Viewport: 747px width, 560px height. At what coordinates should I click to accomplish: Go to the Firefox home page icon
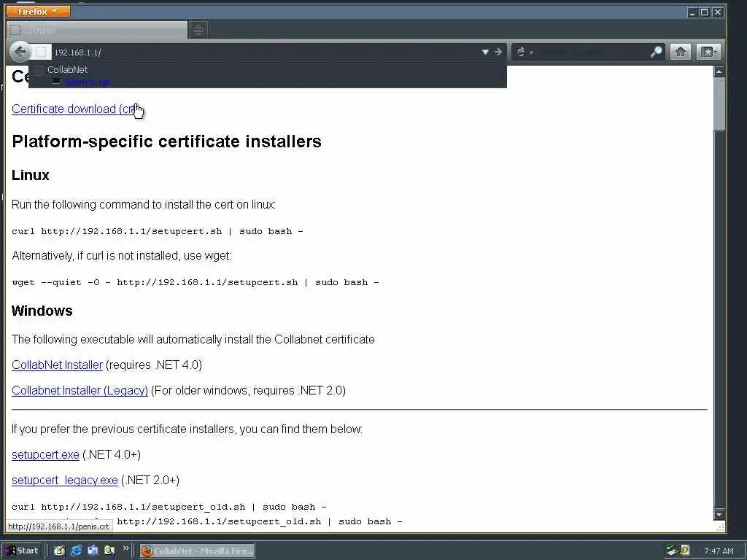point(681,52)
